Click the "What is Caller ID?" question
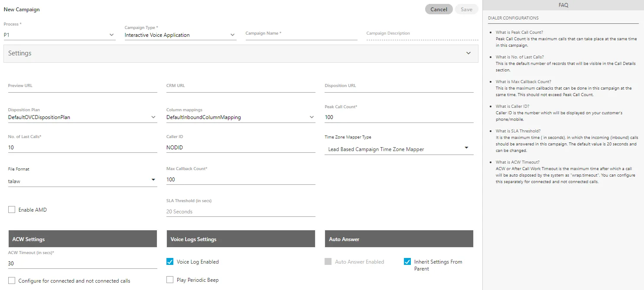Screen dimensions: 644x290 [512, 106]
